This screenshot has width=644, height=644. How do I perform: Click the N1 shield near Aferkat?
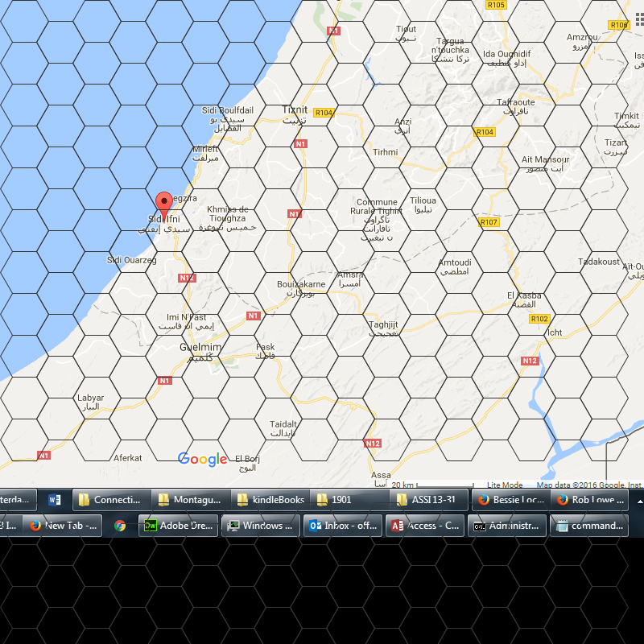[x=44, y=455]
